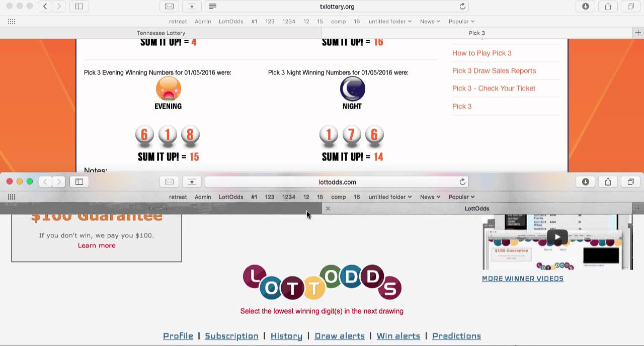Open the History link

coord(286,335)
